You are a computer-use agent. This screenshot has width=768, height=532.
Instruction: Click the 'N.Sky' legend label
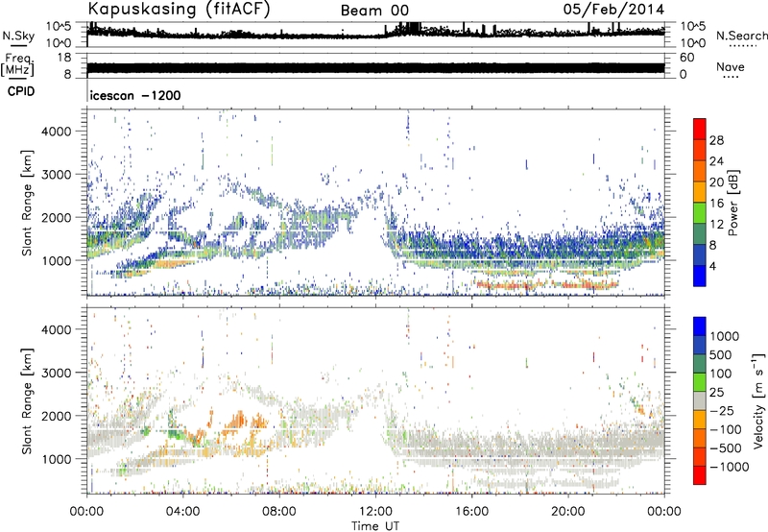coord(18,36)
